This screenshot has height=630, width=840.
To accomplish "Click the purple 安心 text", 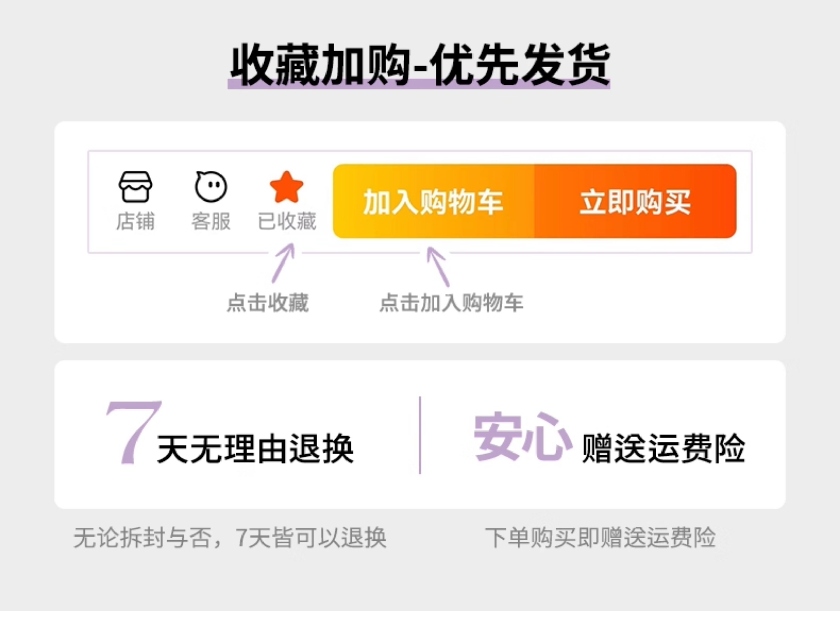I will coord(523,436).
